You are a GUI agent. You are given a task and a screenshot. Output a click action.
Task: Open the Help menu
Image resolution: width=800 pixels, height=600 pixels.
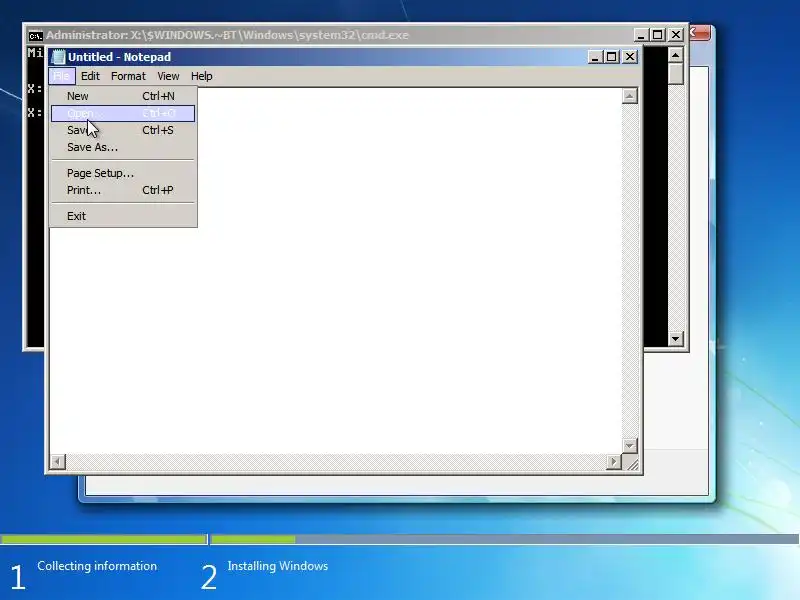202,76
